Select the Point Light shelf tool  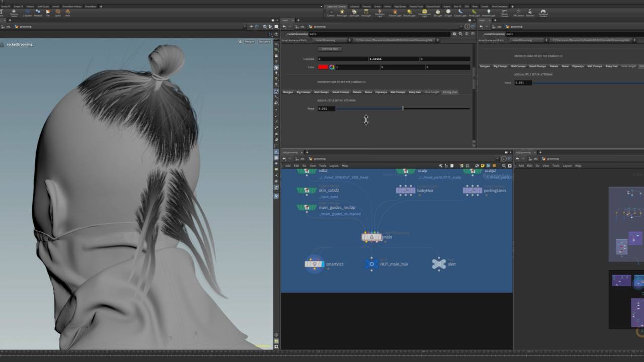coord(342,12)
